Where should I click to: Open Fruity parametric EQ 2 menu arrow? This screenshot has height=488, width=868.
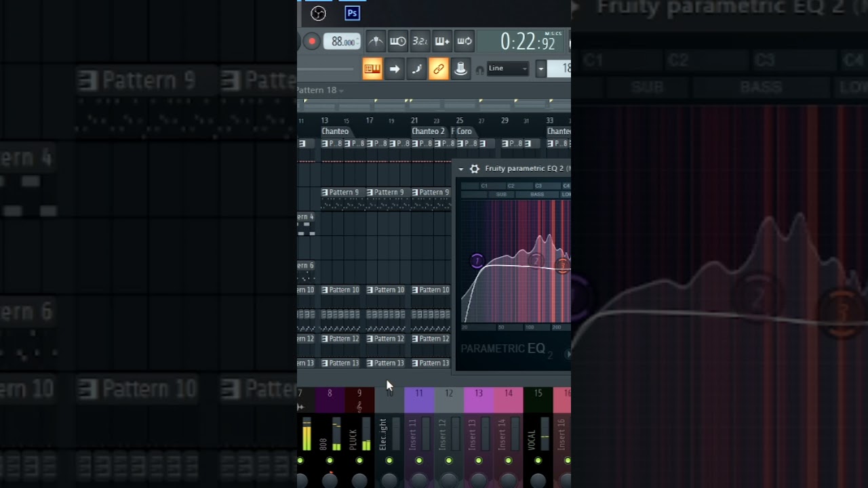461,169
